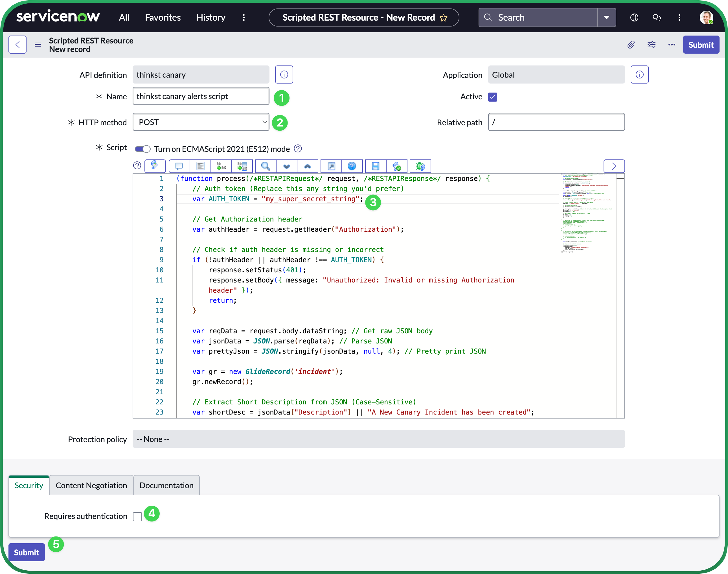Click the Name input field
Screen dimensions: 728x574
pos(201,96)
